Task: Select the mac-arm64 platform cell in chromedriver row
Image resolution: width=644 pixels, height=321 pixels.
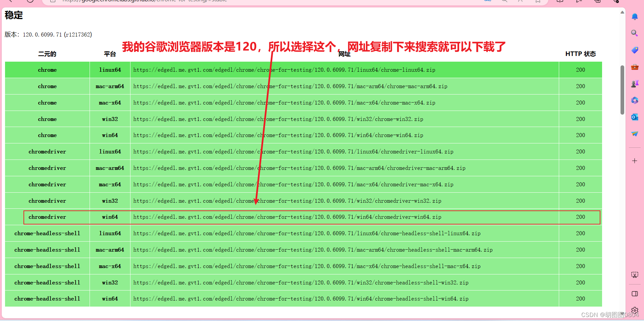Action: coord(110,168)
